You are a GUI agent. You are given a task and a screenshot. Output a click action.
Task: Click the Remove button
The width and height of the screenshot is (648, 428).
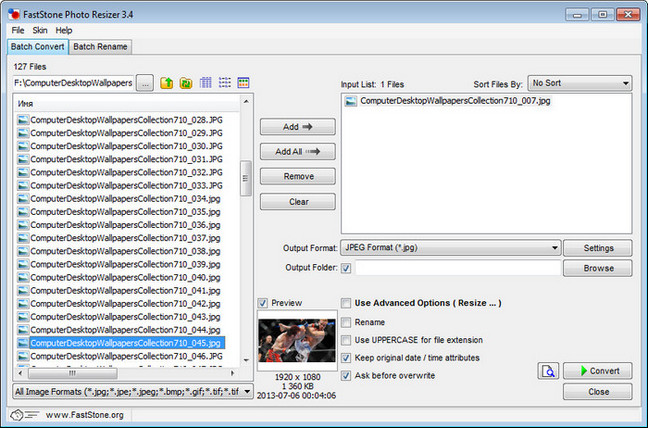point(298,176)
